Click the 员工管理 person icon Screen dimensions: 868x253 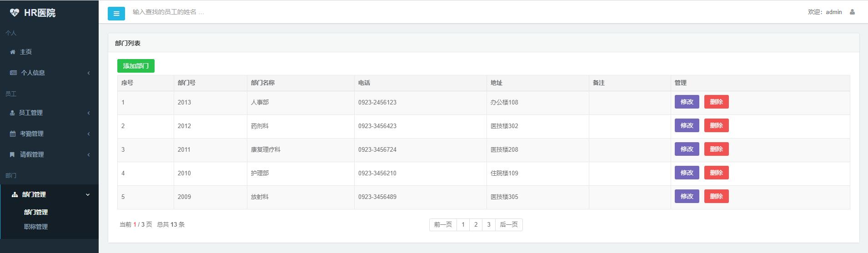(12, 113)
